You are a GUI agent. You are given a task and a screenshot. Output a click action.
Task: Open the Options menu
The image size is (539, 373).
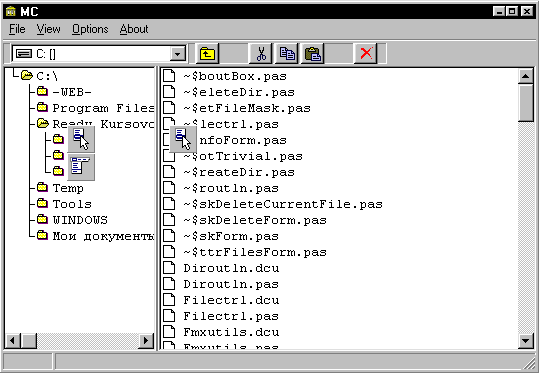coord(90,29)
